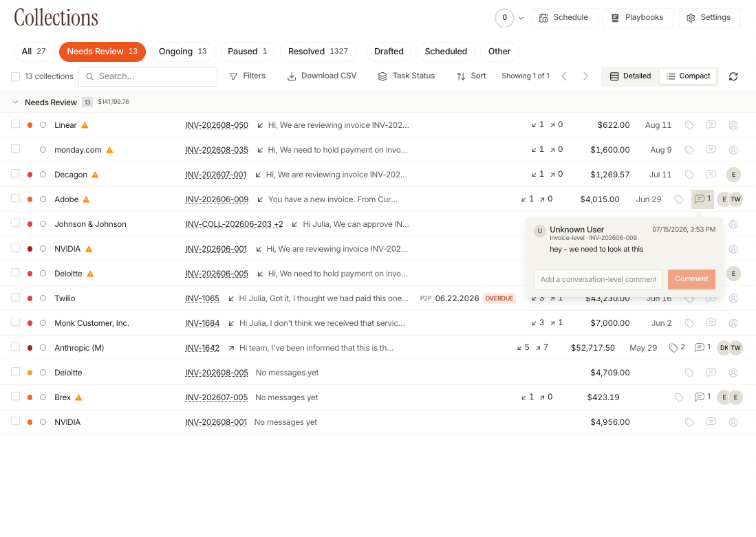Open the dropdown chevron next to the 0 counter

click(x=521, y=19)
